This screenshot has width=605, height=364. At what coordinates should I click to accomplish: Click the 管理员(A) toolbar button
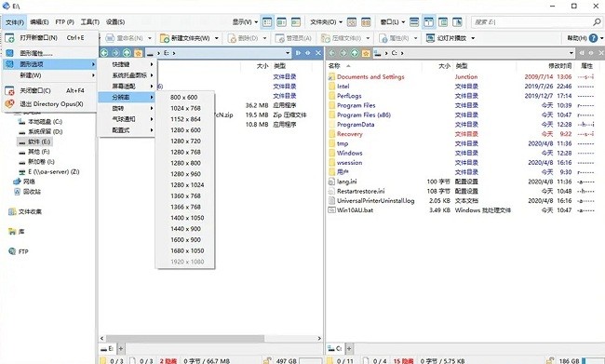(293, 38)
